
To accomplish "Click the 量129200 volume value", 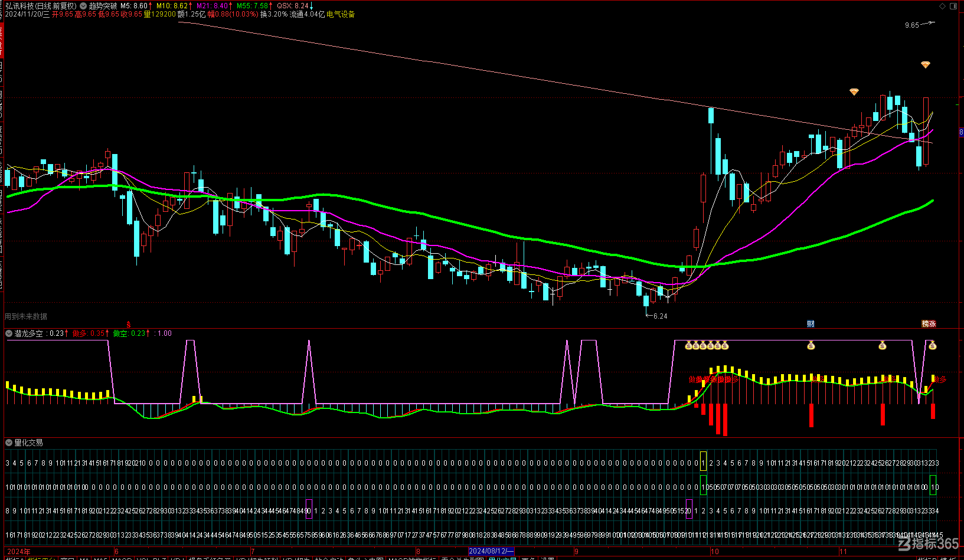I will [160, 14].
